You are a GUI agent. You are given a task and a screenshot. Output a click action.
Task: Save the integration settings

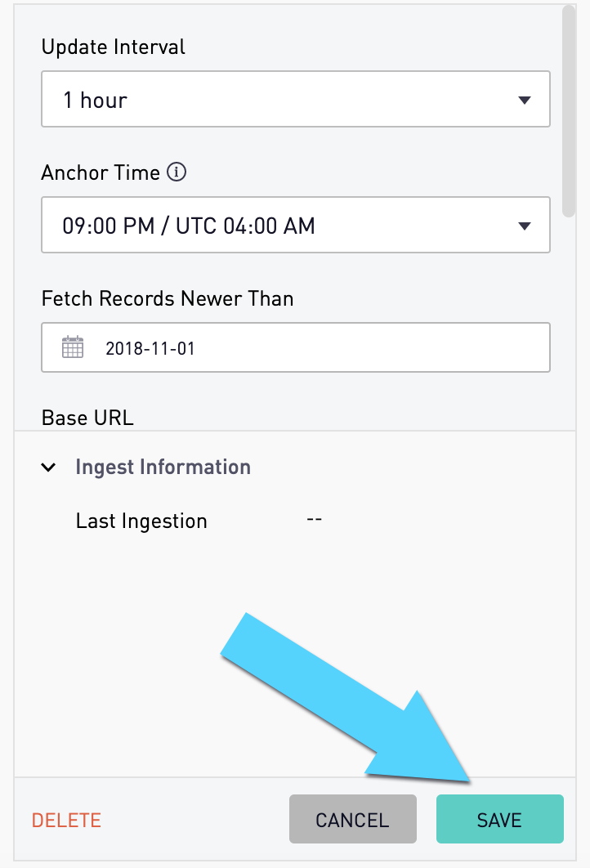point(500,819)
